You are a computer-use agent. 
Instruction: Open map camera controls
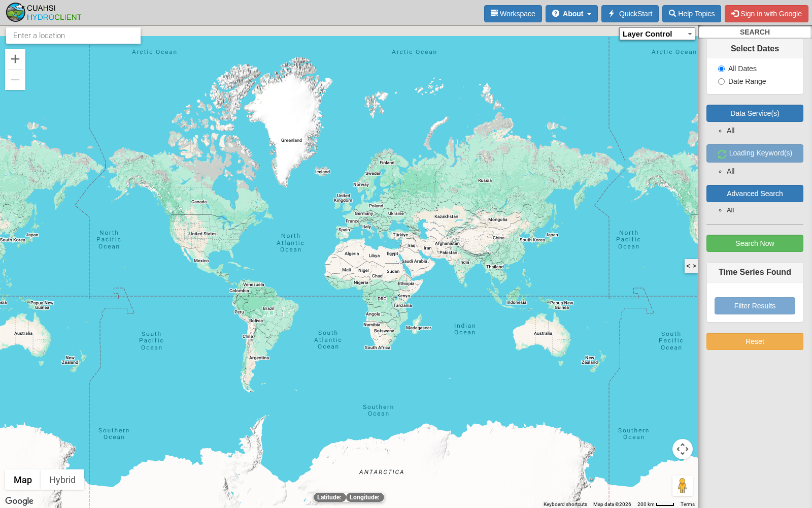tap(683, 449)
